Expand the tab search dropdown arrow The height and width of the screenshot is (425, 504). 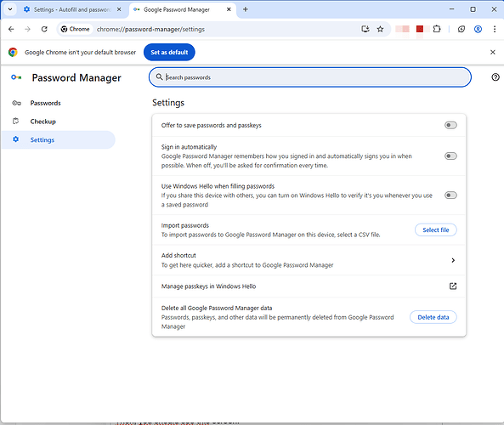pos(10,9)
